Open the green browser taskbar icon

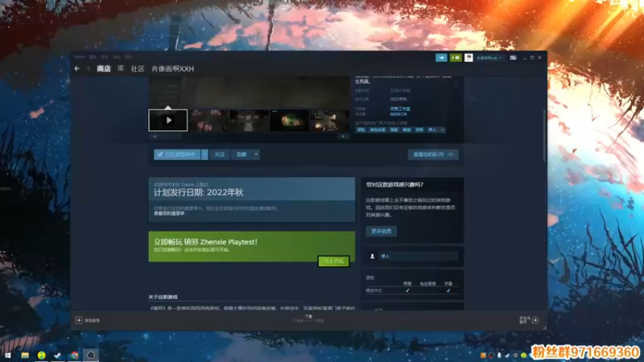point(42,355)
